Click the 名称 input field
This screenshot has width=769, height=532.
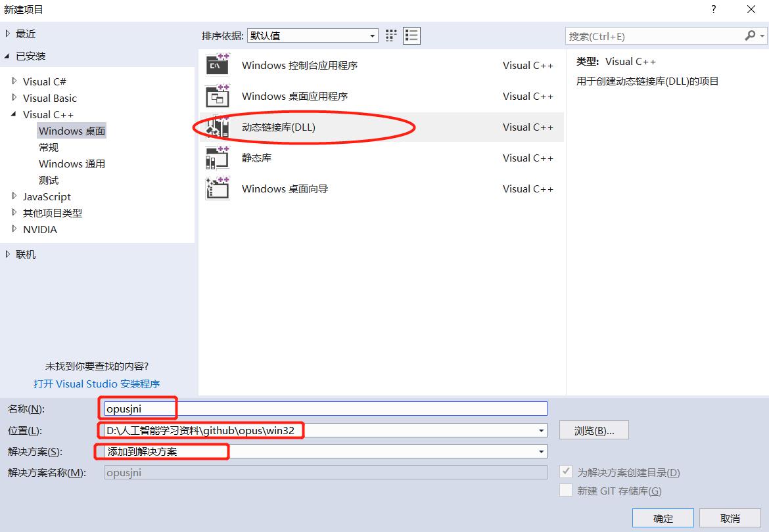pyautogui.click(x=325, y=409)
